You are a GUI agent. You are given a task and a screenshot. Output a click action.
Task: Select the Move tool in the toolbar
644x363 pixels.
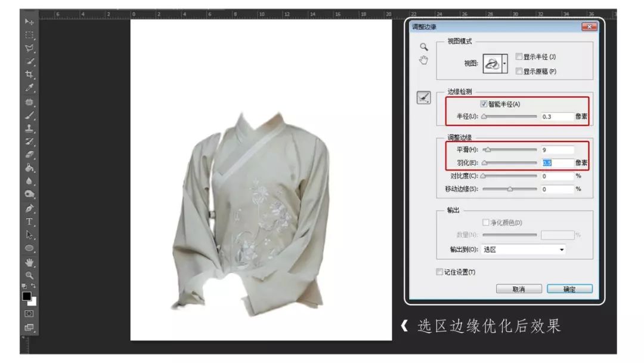click(x=29, y=21)
